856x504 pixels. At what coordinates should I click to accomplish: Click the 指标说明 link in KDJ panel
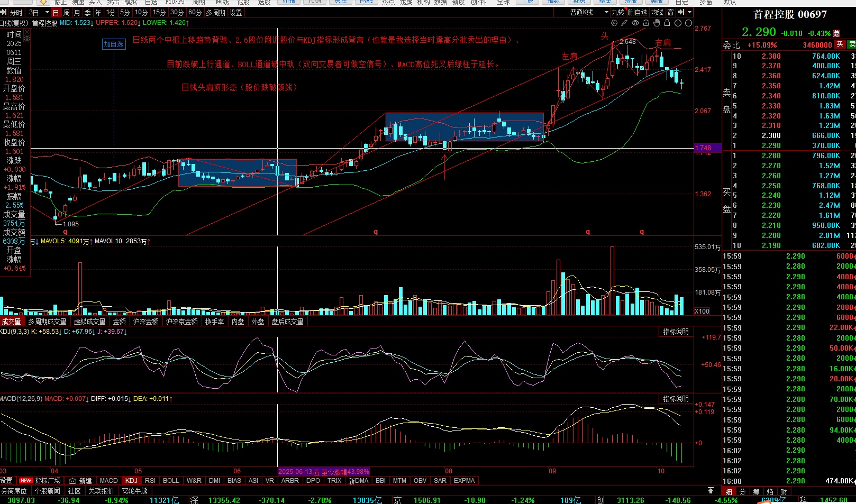676,332
